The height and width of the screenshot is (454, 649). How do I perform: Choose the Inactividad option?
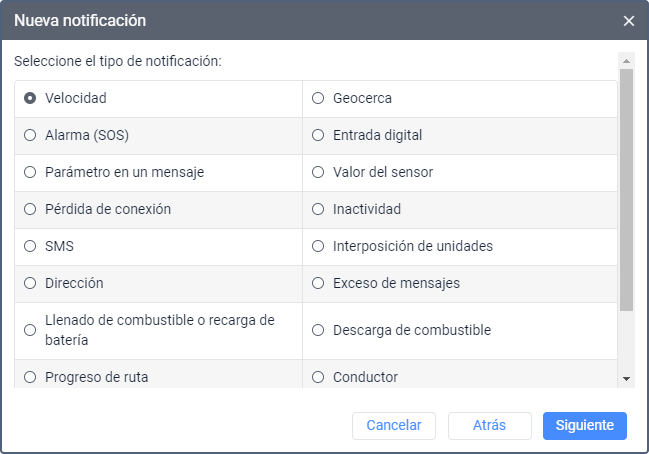(x=318, y=209)
